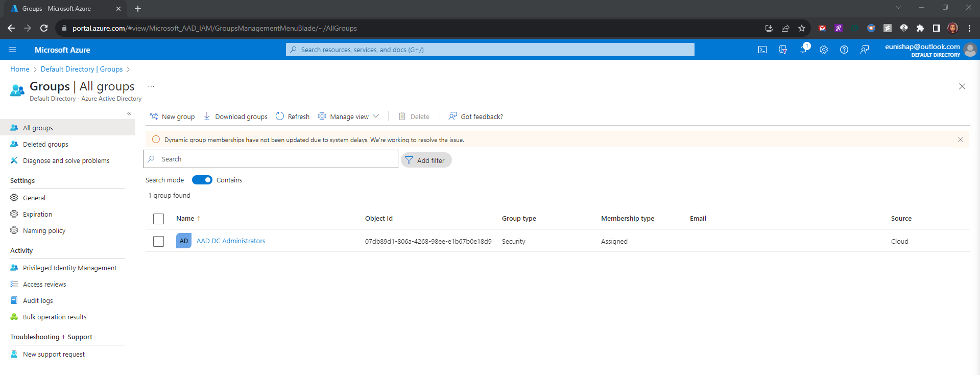Open the Azure portal hamburger menu
980x375 pixels.
tap(12, 50)
